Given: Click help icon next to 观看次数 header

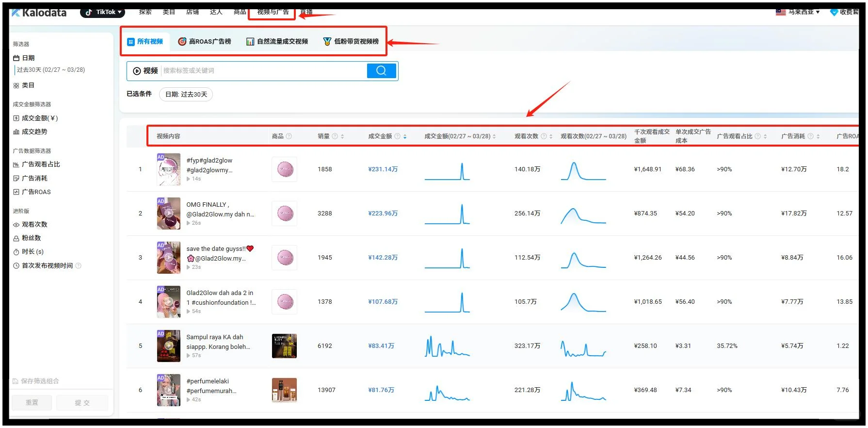Looking at the screenshot, I should pos(544,136).
